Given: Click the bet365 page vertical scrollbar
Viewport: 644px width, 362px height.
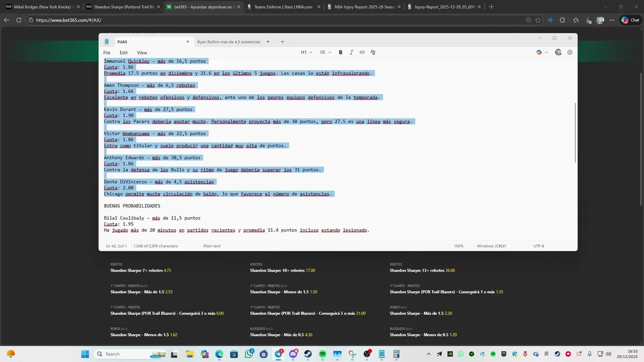Looking at the screenshot, I should click(x=641, y=138).
